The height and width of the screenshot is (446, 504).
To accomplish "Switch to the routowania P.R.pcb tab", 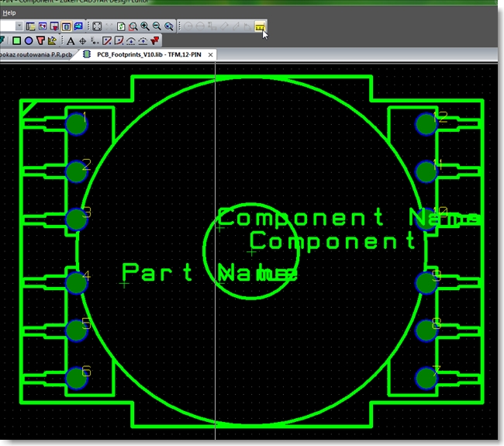I will 36,54.
